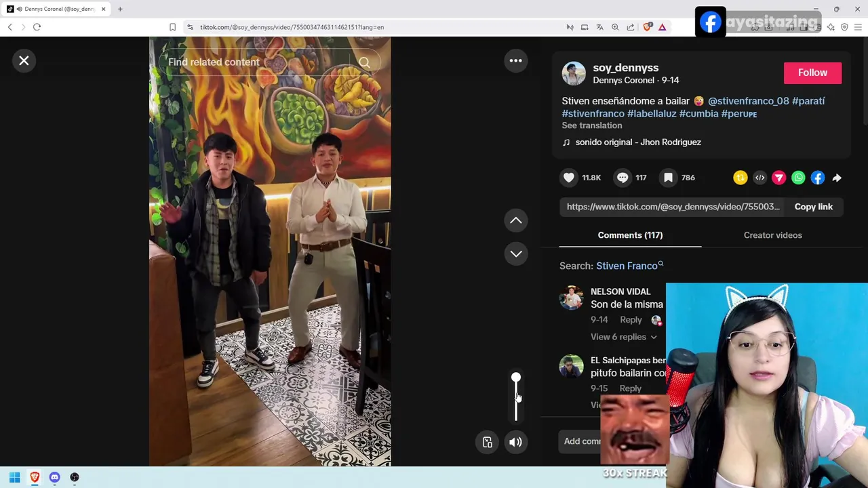Click the search magnifier in the video
Screen dimensions: 868x488
364,62
